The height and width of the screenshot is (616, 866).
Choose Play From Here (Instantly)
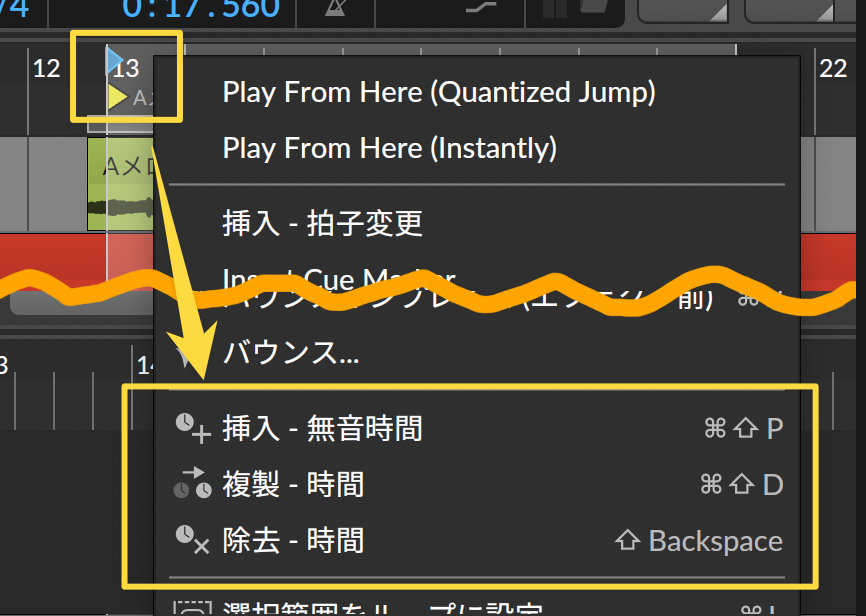[389, 148]
